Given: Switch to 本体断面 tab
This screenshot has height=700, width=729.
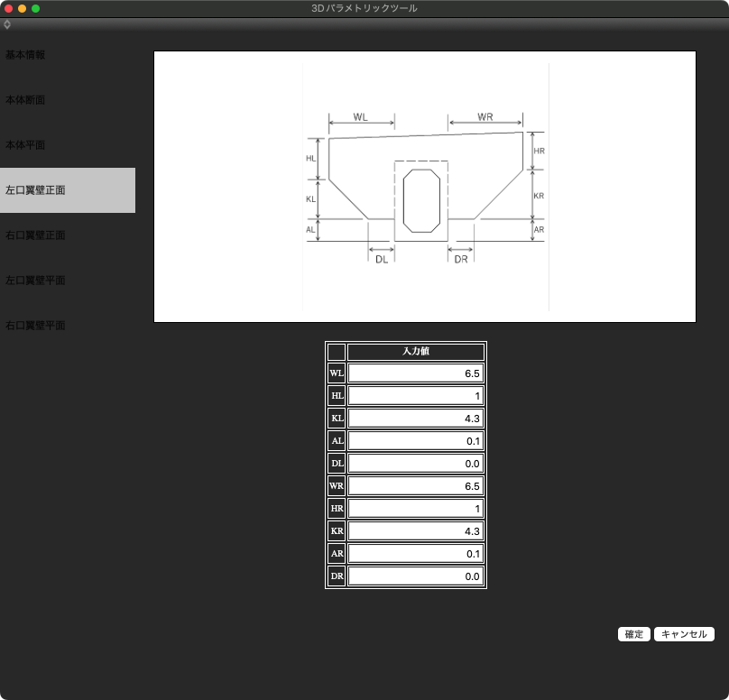Looking at the screenshot, I should pos(25,100).
